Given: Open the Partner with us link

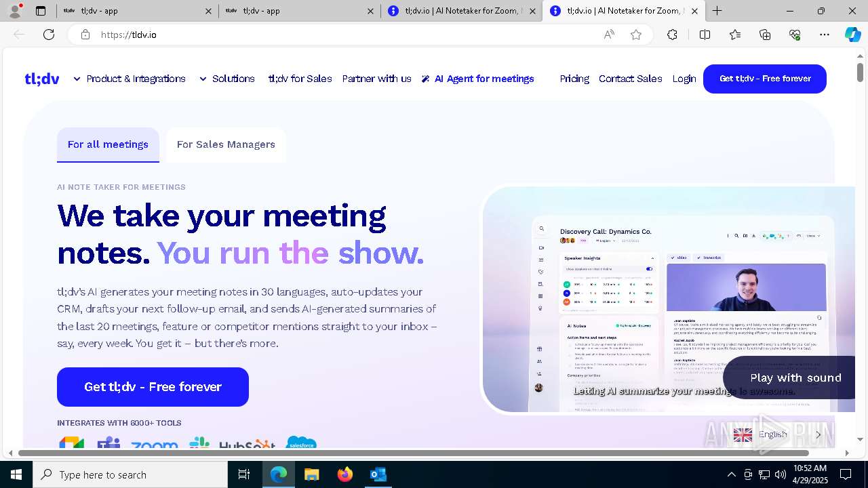Looking at the screenshot, I should pyautogui.click(x=376, y=79).
